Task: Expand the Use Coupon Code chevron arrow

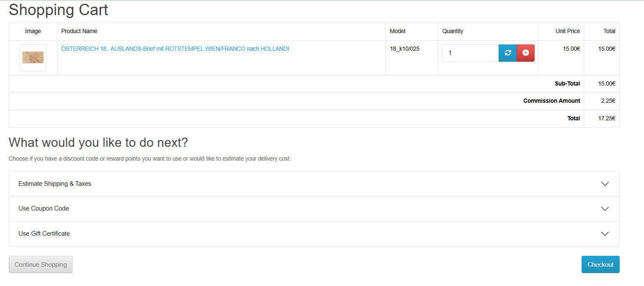Action: point(605,209)
